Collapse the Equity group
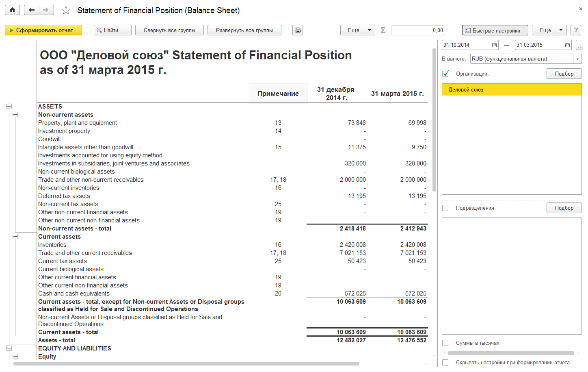Image resolution: width=588 pixels, height=372 pixels. 15,357
